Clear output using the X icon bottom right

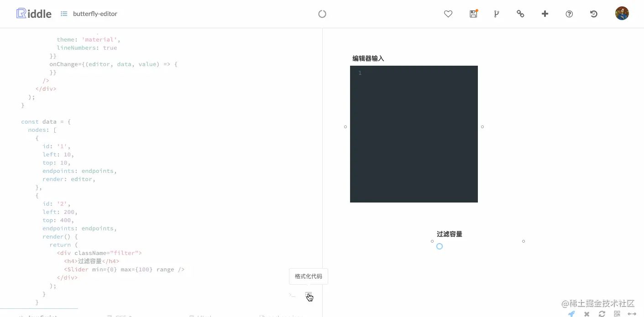tap(586, 313)
